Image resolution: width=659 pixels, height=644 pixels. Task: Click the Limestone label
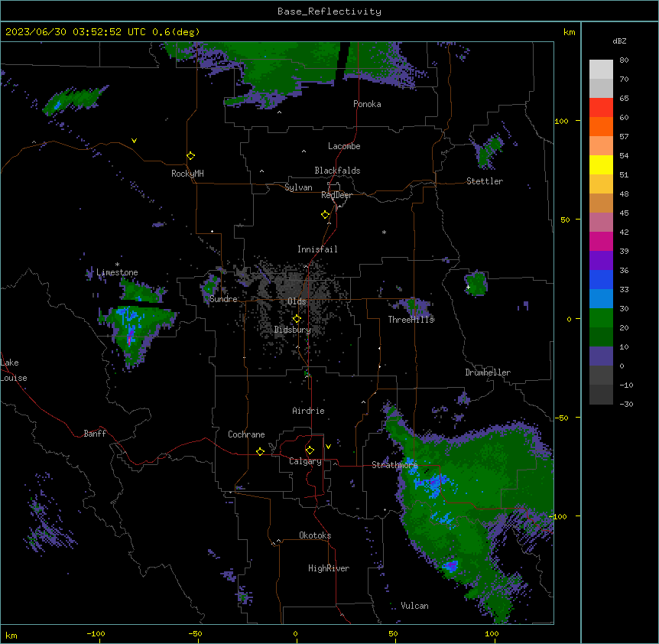click(x=117, y=272)
